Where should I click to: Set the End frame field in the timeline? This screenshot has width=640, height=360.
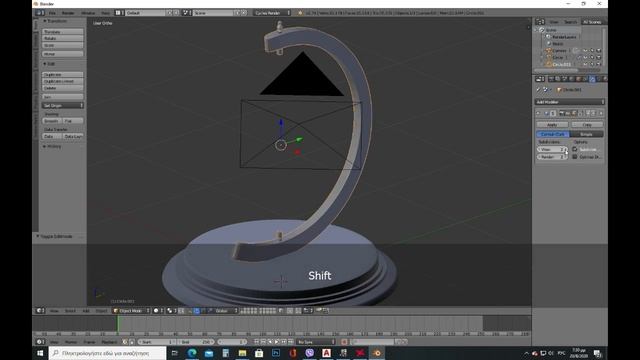click(x=196, y=342)
